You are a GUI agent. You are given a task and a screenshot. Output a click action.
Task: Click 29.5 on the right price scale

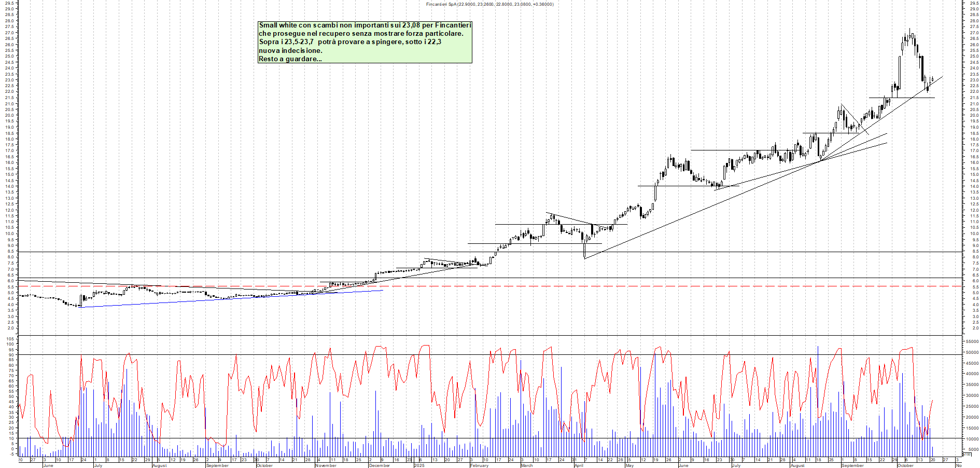click(974, 3)
